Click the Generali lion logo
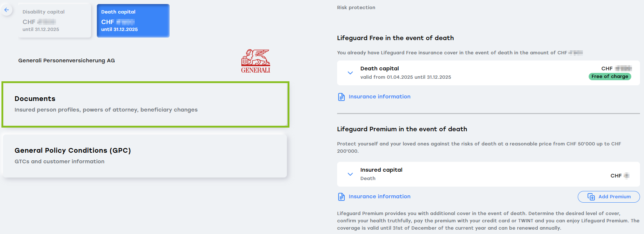The width and height of the screenshot is (644, 234). (x=256, y=61)
